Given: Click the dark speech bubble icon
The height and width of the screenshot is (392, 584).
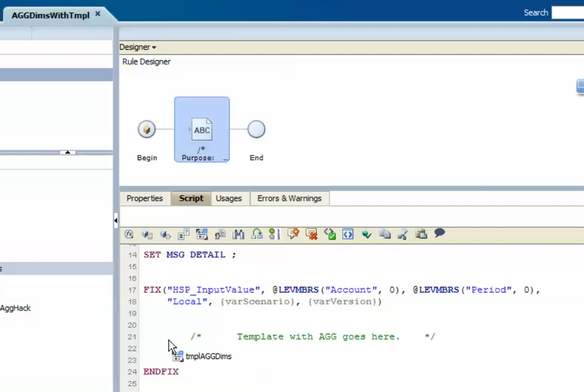Looking at the screenshot, I should pos(439,233).
